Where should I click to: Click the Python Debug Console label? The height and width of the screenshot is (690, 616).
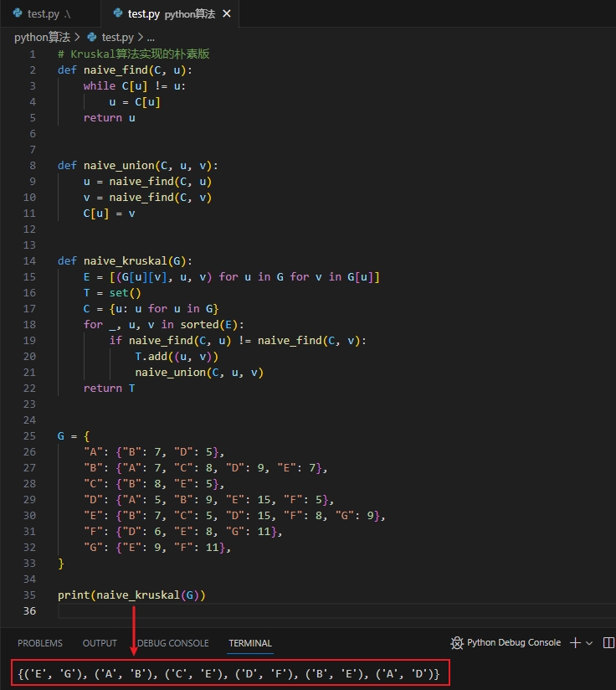pyautogui.click(x=514, y=642)
